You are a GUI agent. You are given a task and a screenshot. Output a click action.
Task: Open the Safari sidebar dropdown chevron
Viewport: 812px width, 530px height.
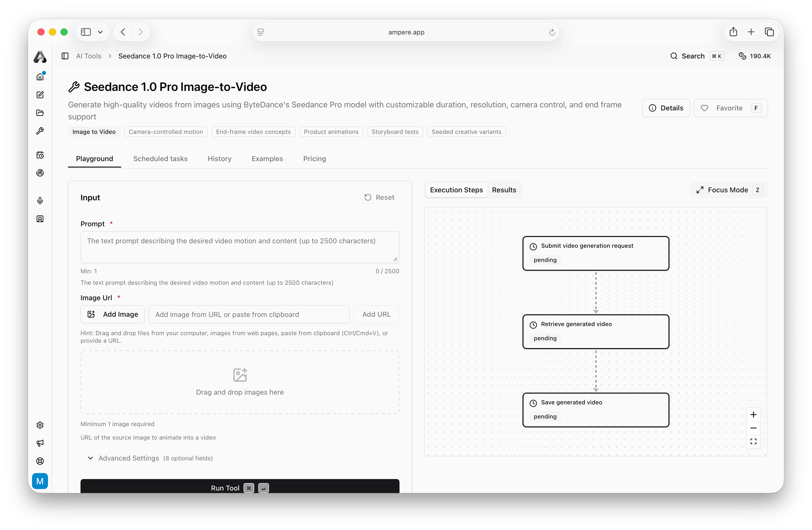coord(100,32)
